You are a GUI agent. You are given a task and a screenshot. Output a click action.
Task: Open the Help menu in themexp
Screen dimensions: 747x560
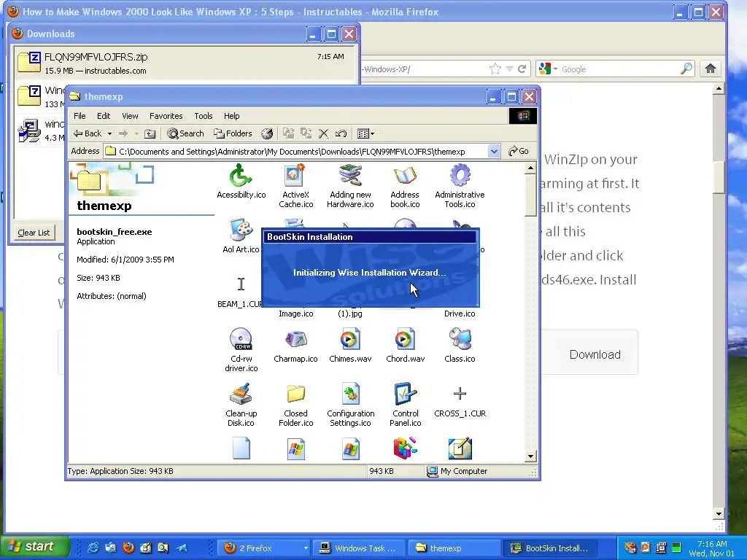pyautogui.click(x=231, y=116)
